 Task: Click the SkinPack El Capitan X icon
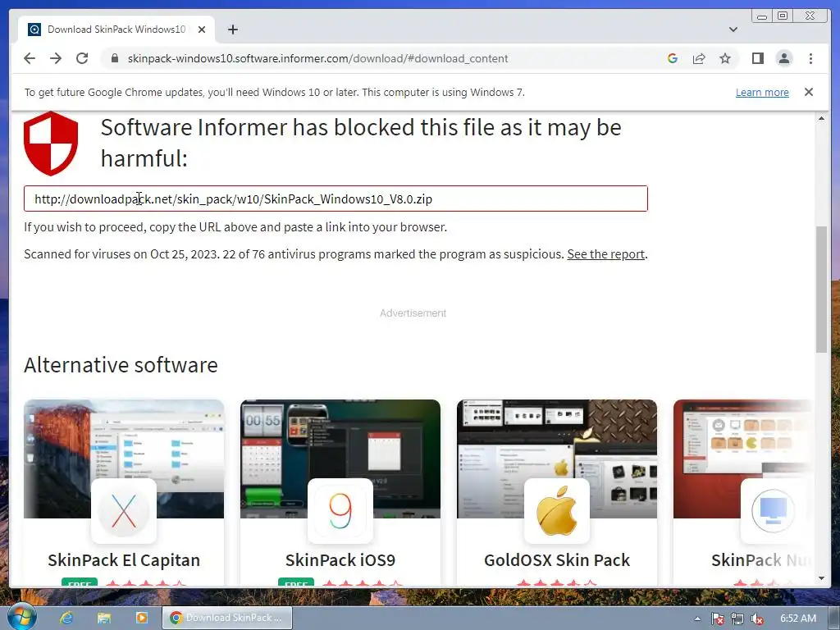coord(124,510)
